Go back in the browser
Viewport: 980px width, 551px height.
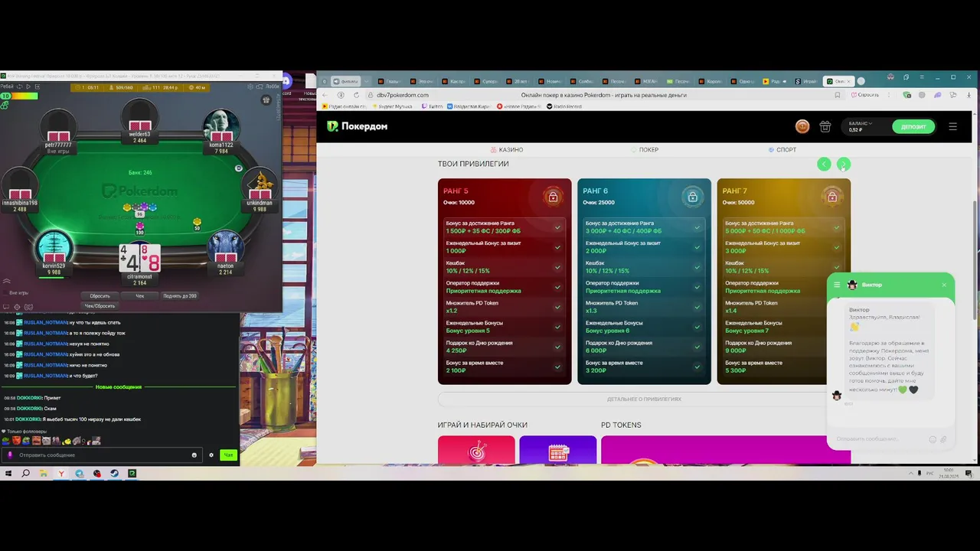coord(325,95)
